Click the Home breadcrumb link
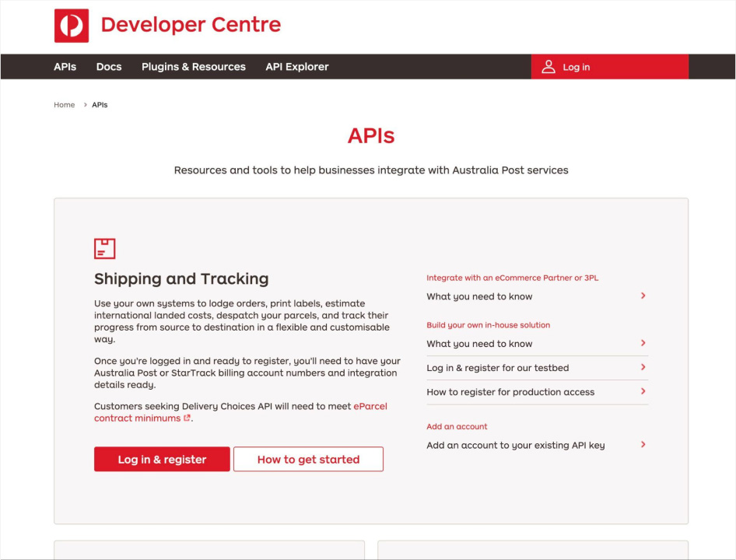736x560 pixels. tap(65, 105)
